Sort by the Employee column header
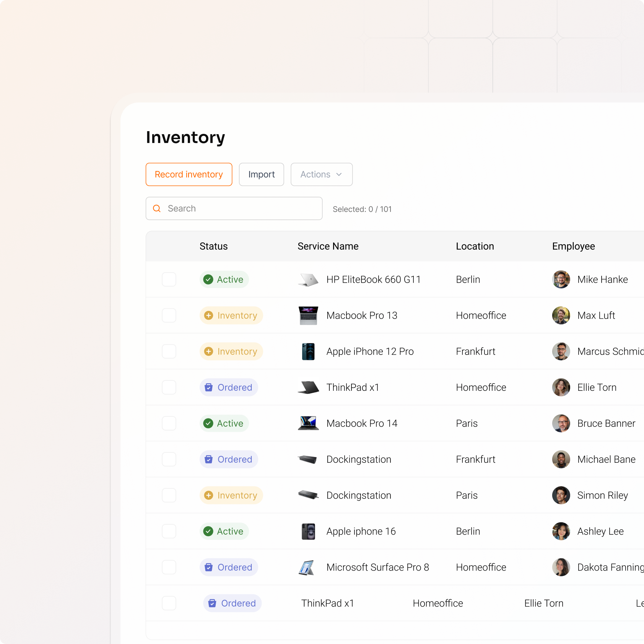 [x=574, y=246]
